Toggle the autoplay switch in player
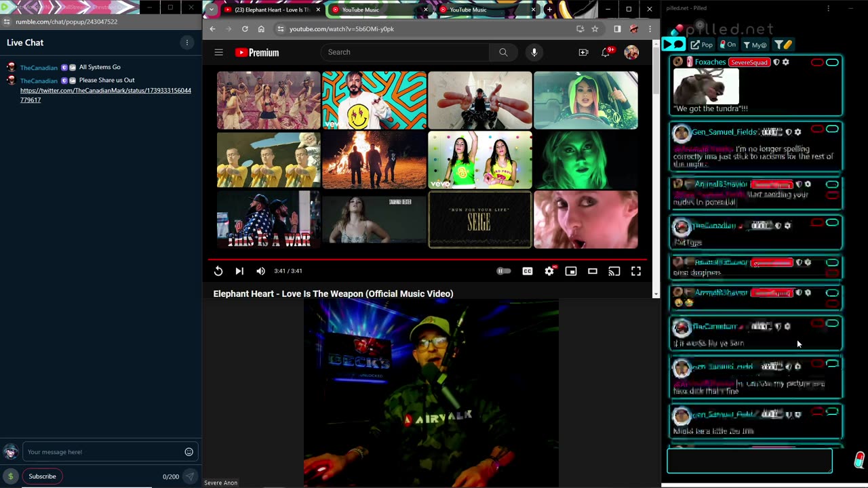 (x=503, y=271)
